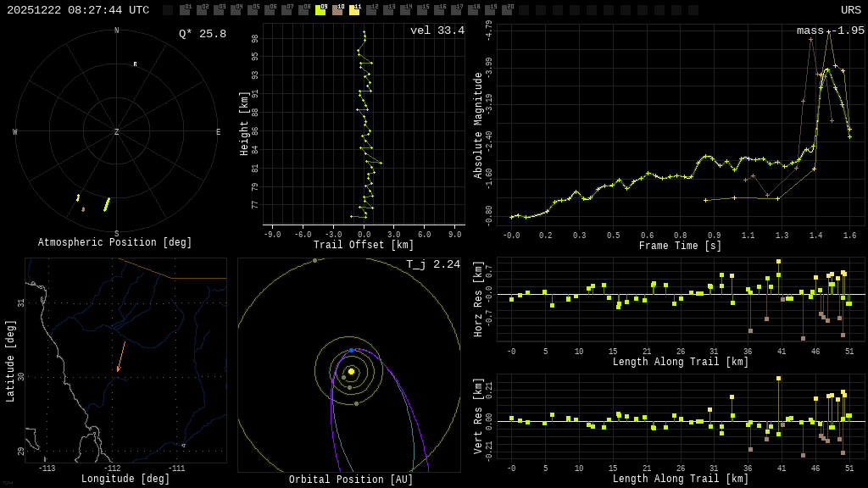Image resolution: width=868 pixels, height=488 pixels.
Task: Click the Sun at orbit center
Action: [x=351, y=371]
